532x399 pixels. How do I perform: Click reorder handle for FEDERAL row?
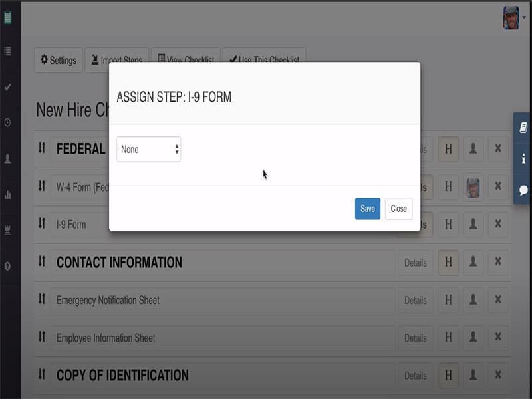[x=42, y=148]
